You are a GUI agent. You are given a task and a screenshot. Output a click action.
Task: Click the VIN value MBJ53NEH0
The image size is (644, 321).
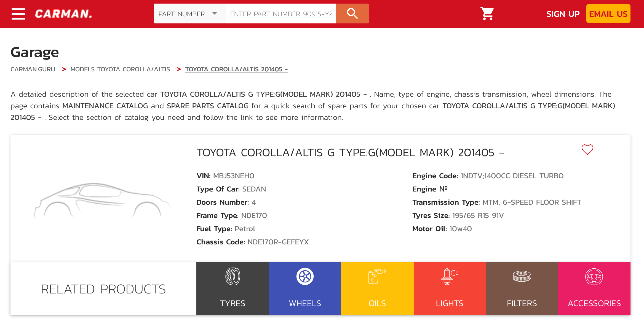(x=234, y=176)
